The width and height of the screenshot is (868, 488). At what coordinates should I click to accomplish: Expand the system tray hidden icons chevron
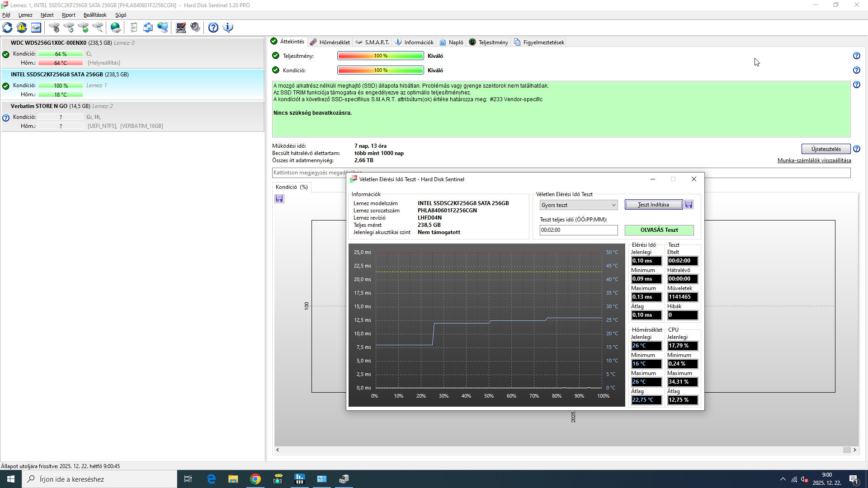coord(783,479)
